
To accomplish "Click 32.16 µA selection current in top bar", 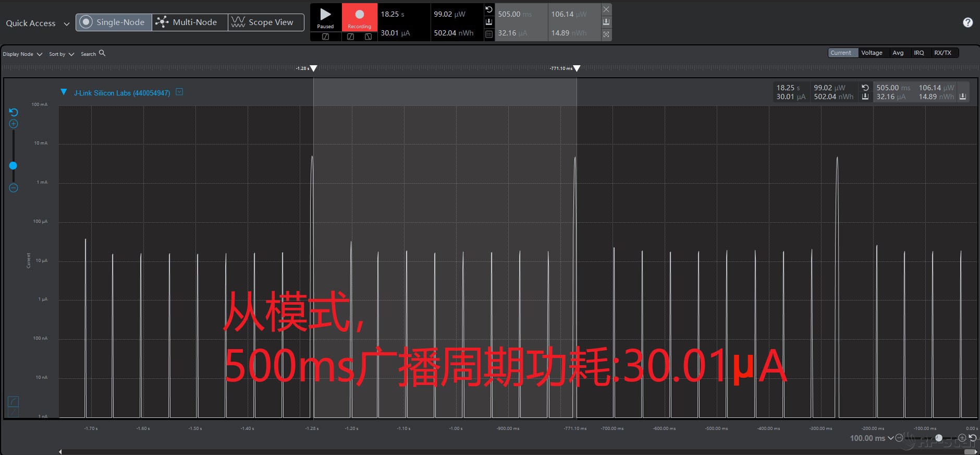I will click(512, 33).
